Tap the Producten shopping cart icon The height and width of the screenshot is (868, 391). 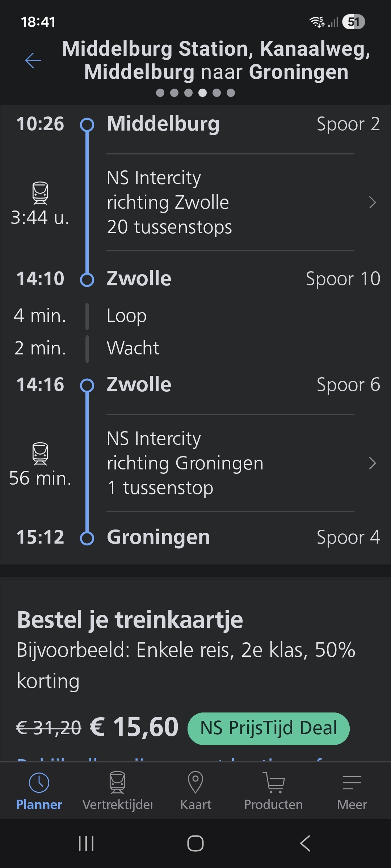[274, 782]
